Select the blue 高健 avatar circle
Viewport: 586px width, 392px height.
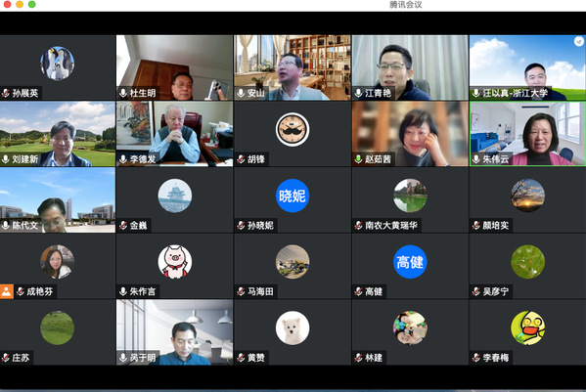tap(410, 262)
